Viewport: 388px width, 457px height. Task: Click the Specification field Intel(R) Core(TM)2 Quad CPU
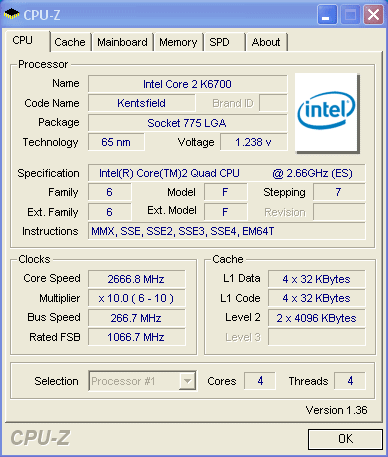pyautogui.click(x=226, y=173)
